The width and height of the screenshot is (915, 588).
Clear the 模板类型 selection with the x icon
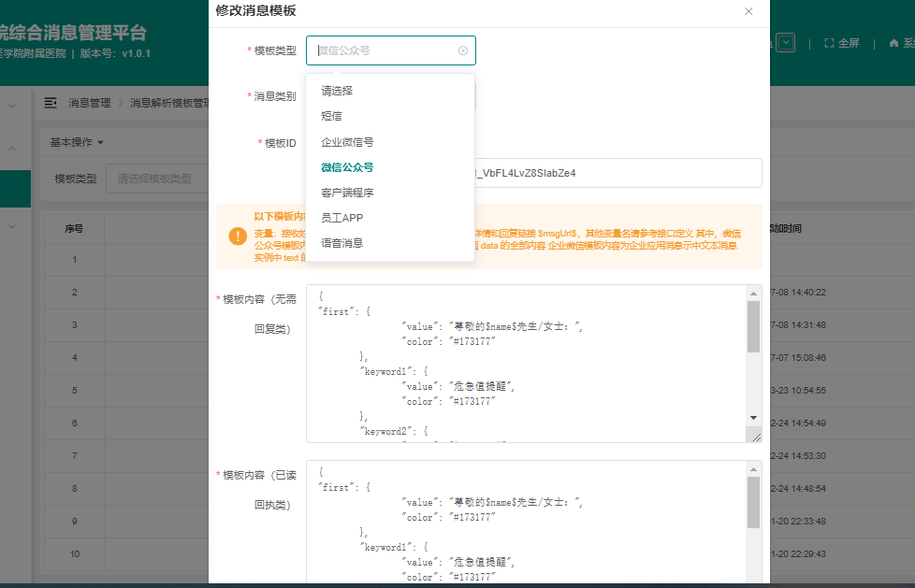click(x=463, y=50)
